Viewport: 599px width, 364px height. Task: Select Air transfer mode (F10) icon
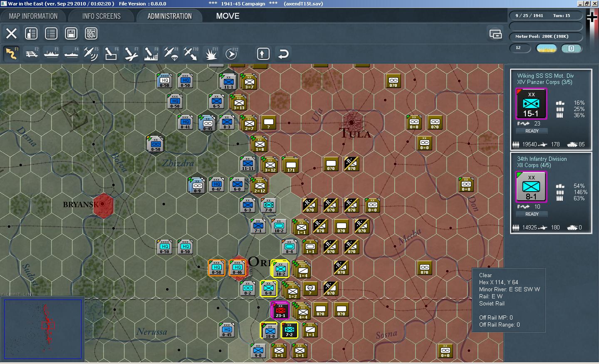pos(191,54)
